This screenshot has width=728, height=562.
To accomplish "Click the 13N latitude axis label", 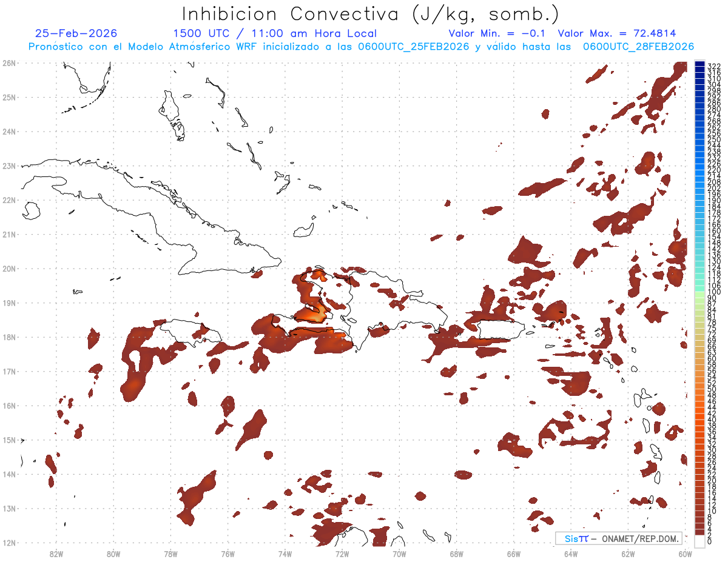I will click(x=9, y=508).
